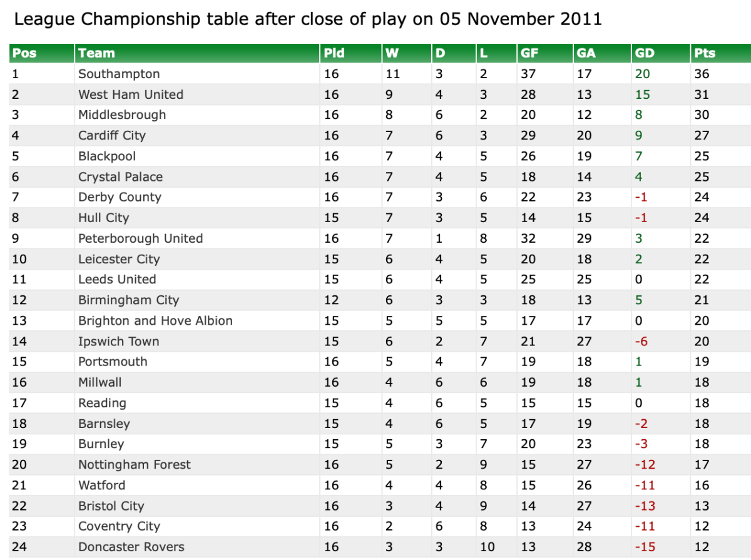Click the Team column header

96,53
